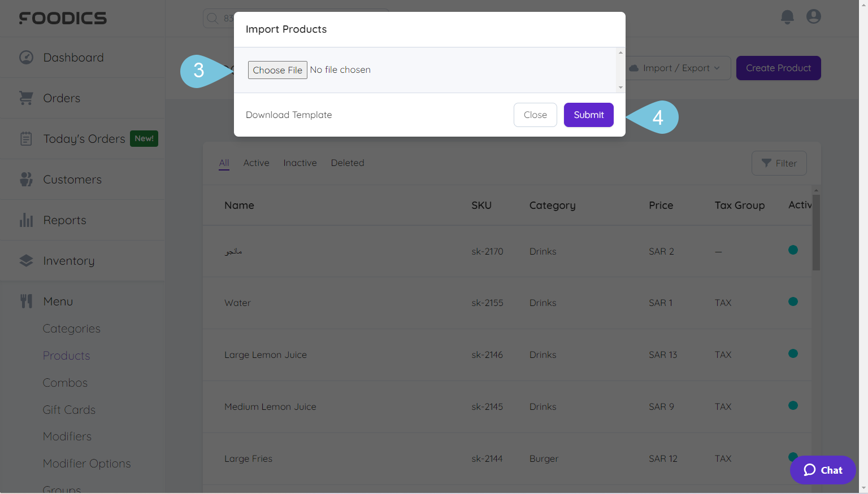Sort by the Price column header
Image resolution: width=868 pixels, height=494 pixels.
(x=661, y=206)
